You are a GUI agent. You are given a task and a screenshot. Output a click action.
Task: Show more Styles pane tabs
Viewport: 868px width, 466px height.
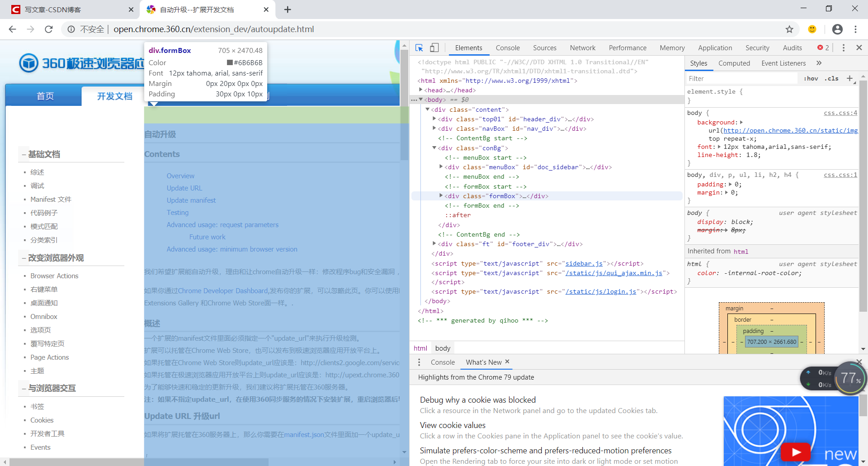tap(819, 63)
